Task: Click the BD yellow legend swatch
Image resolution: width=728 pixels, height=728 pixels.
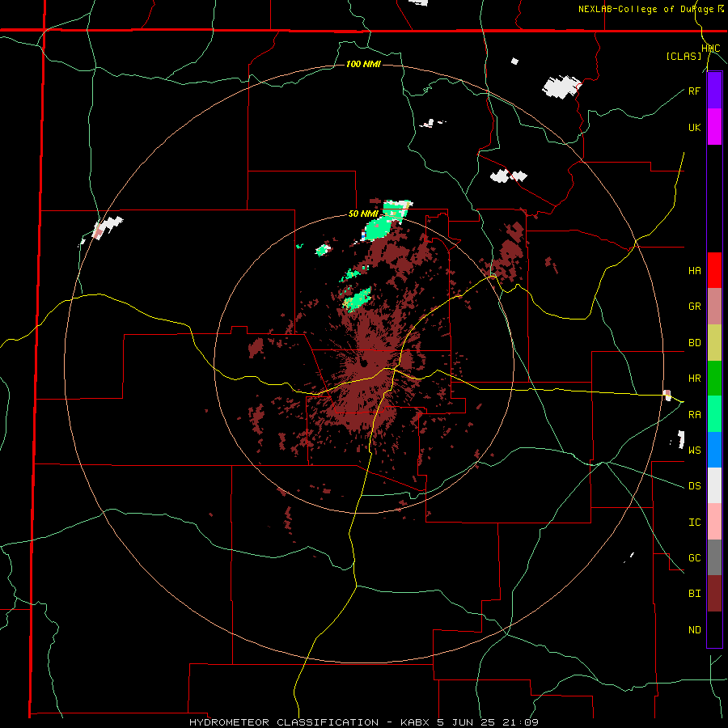Action: point(714,343)
